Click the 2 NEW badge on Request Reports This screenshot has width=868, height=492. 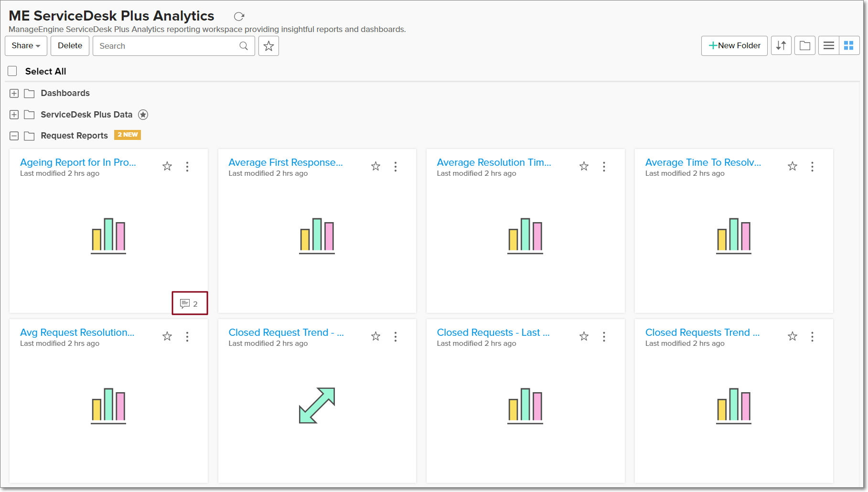coord(128,135)
